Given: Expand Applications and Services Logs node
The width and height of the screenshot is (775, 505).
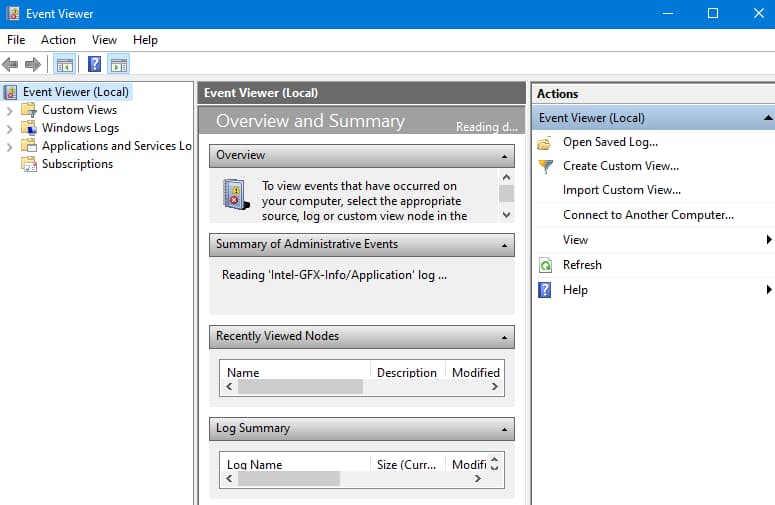Looking at the screenshot, I should coord(10,147).
